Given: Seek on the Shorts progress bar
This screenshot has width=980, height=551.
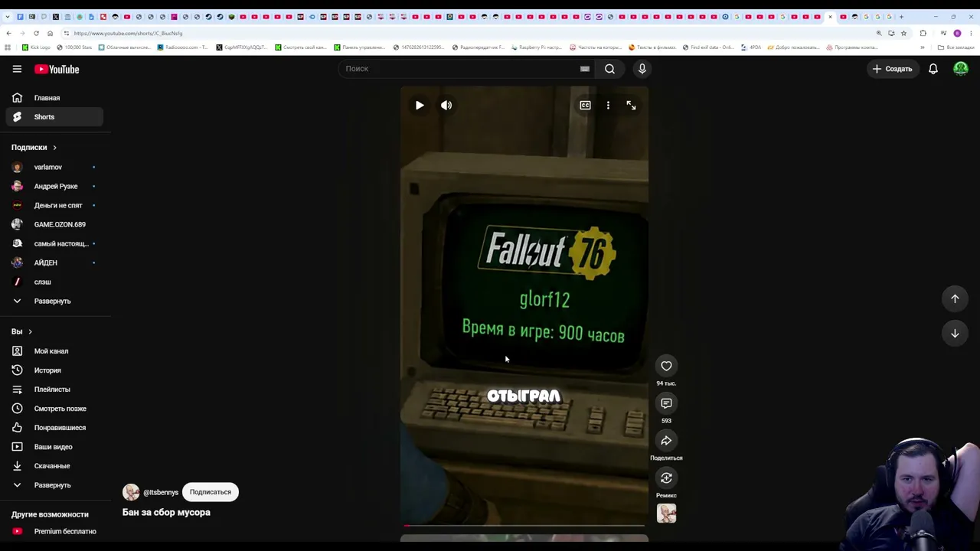Looking at the screenshot, I should 524,526.
